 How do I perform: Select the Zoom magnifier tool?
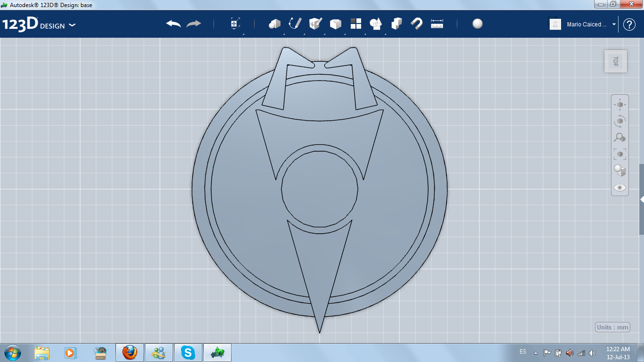pos(620,138)
